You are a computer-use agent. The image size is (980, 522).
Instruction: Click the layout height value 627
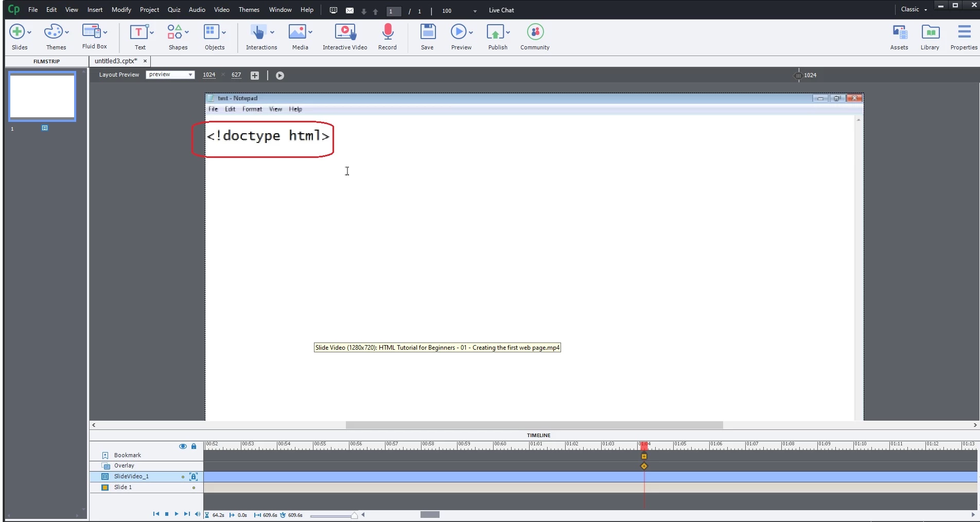(x=236, y=75)
